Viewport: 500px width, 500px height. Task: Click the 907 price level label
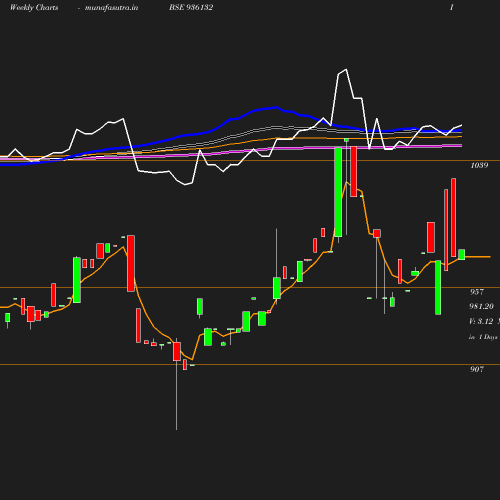(x=477, y=369)
